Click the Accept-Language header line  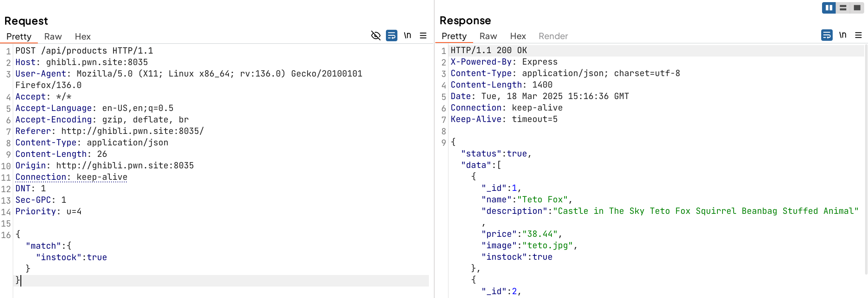pyautogui.click(x=94, y=108)
